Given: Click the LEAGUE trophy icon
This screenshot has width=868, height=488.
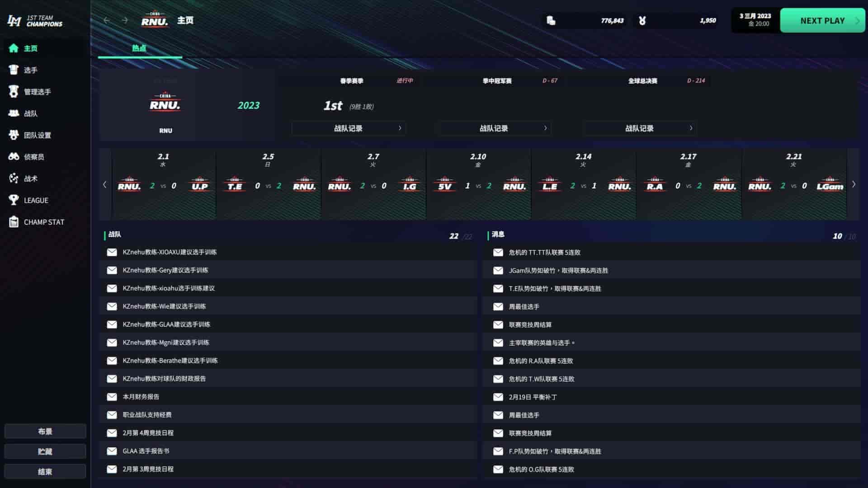Looking at the screenshot, I should [x=14, y=200].
